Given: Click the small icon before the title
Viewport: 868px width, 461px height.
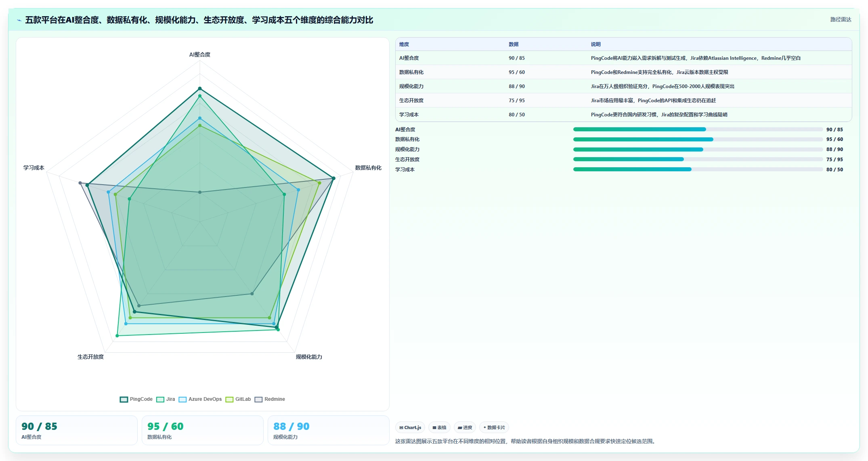Looking at the screenshot, I should 19,20.
